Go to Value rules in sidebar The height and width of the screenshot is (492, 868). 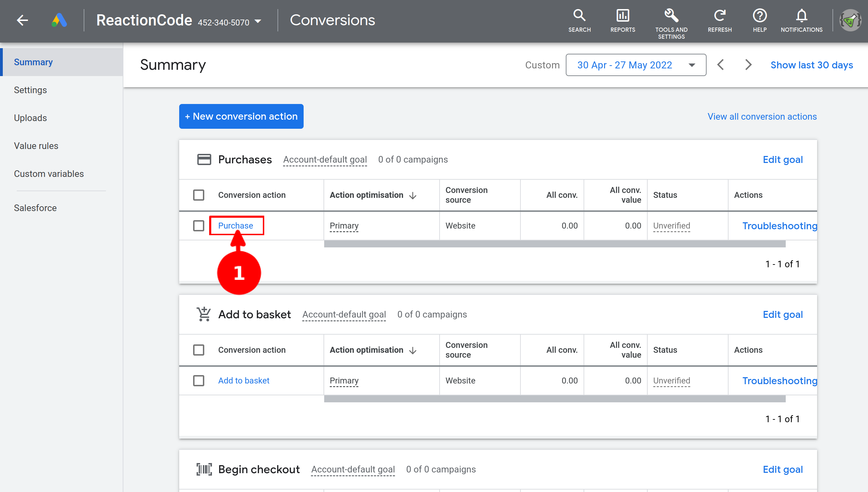coord(36,146)
